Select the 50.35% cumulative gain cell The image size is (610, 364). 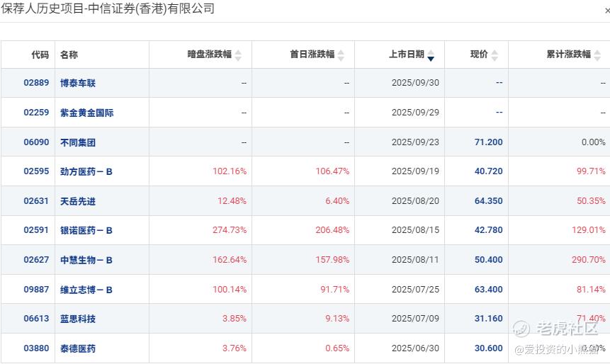[x=591, y=201]
